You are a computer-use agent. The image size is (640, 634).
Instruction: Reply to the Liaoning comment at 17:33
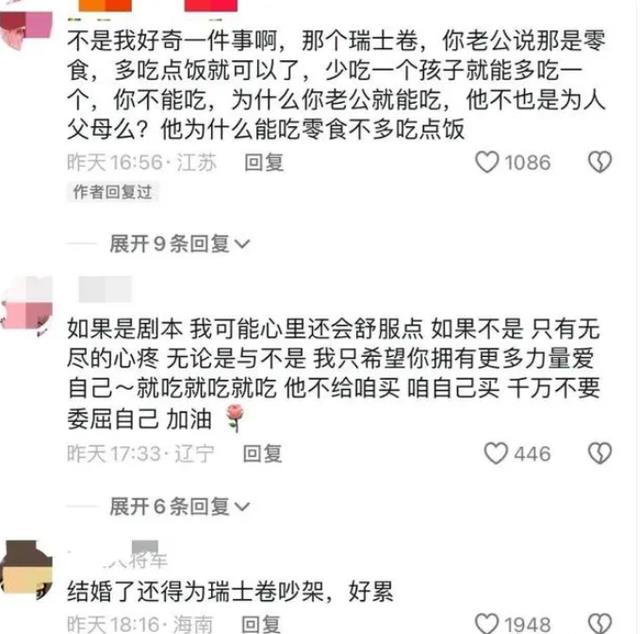click(262, 454)
